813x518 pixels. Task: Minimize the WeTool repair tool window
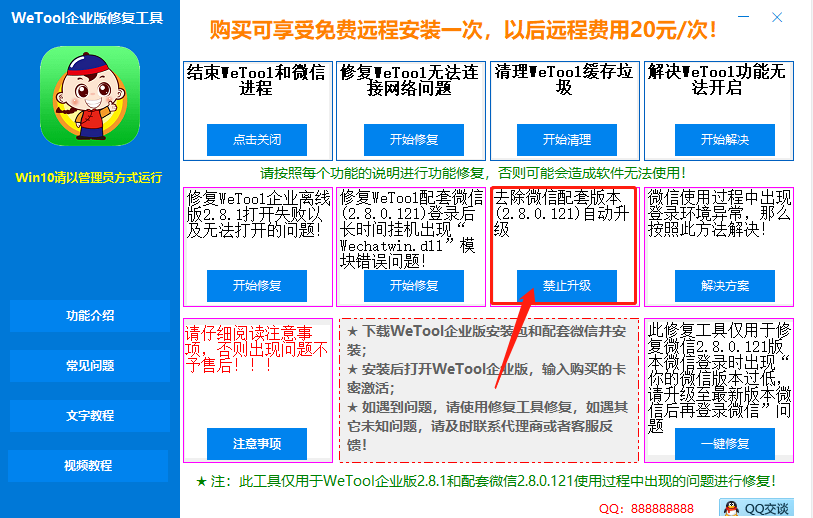[x=744, y=17]
